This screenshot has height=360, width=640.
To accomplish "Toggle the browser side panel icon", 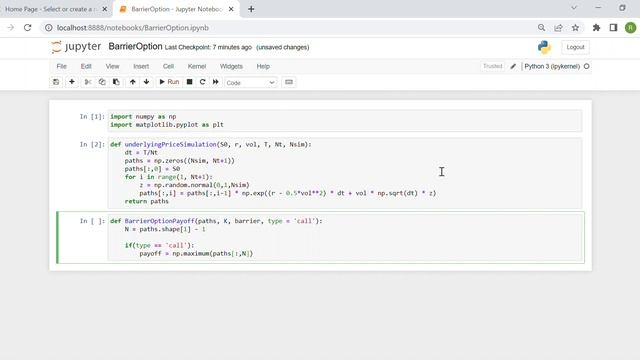I will pos(613,28).
